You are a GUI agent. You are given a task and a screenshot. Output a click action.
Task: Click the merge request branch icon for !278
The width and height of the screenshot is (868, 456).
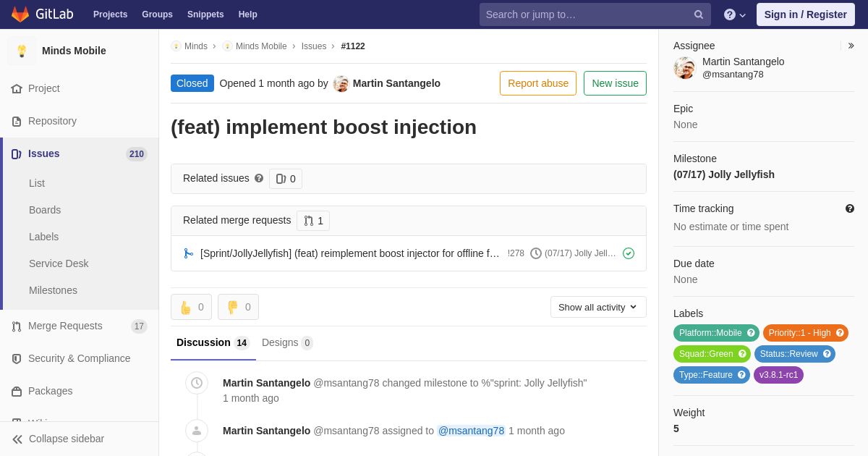click(x=189, y=253)
